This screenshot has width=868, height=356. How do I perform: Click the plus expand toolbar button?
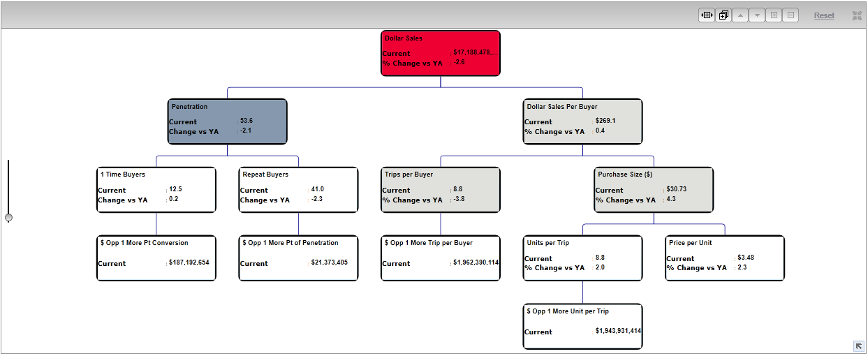pyautogui.click(x=774, y=15)
